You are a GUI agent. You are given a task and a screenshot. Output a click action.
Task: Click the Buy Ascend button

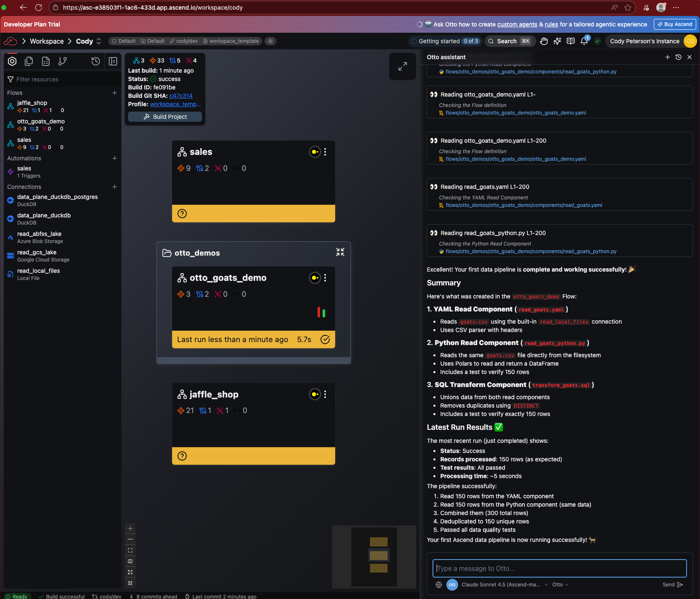675,24
